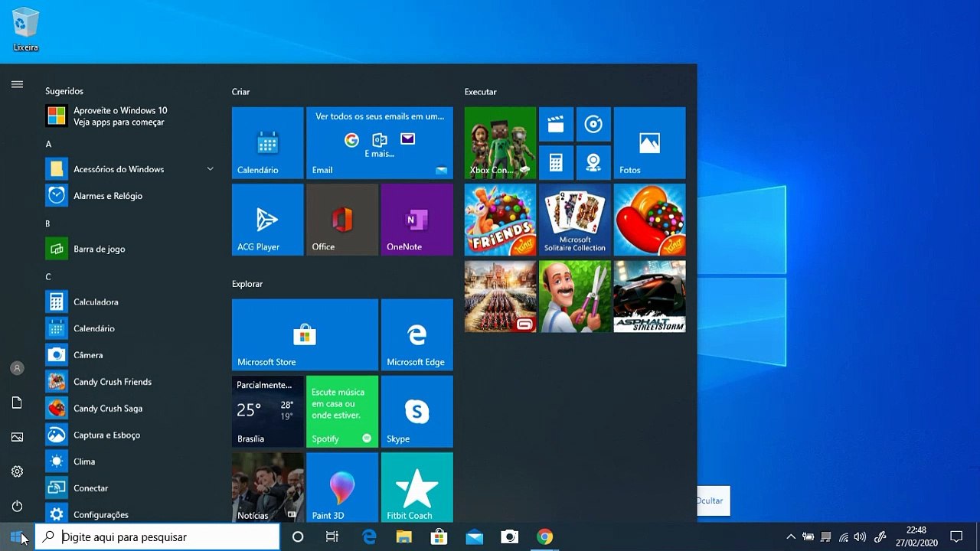
Task: Launch ACG Player tile
Action: click(267, 220)
